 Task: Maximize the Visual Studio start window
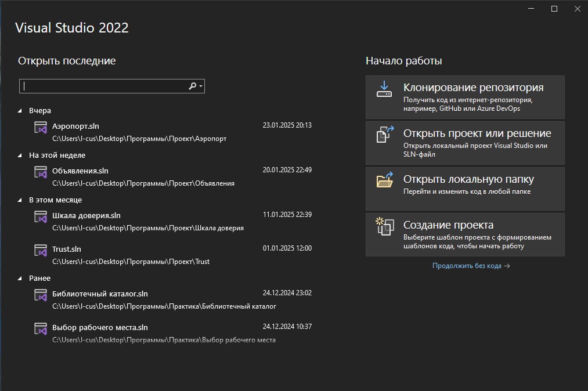pyautogui.click(x=554, y=8)
